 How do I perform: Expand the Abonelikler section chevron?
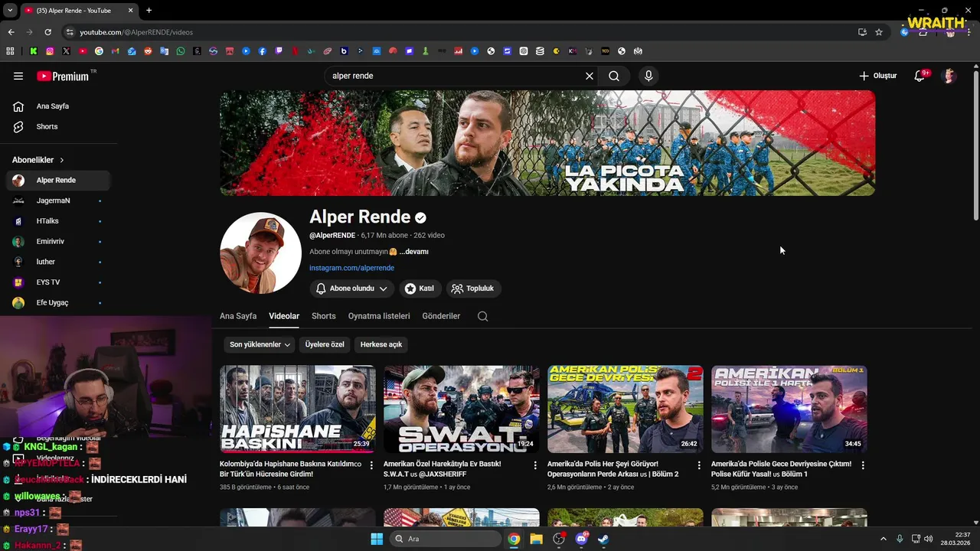click(62, 160)
